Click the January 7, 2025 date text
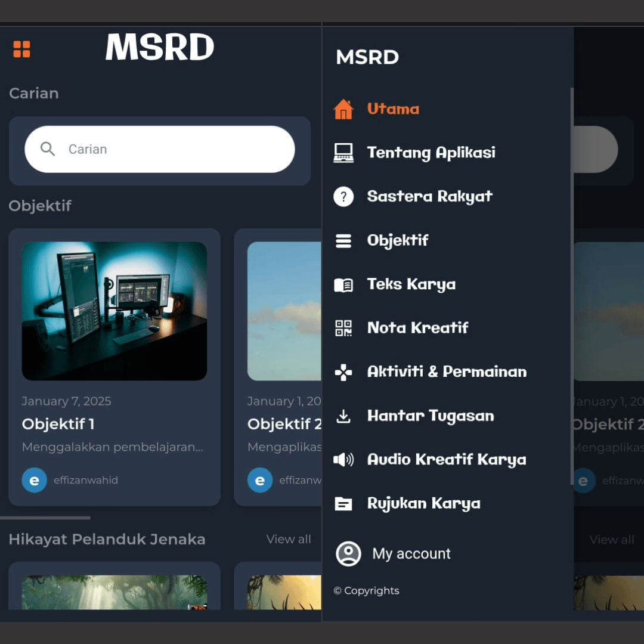The height and width of the screenshot is (644, 644). [x=67, y=401]
